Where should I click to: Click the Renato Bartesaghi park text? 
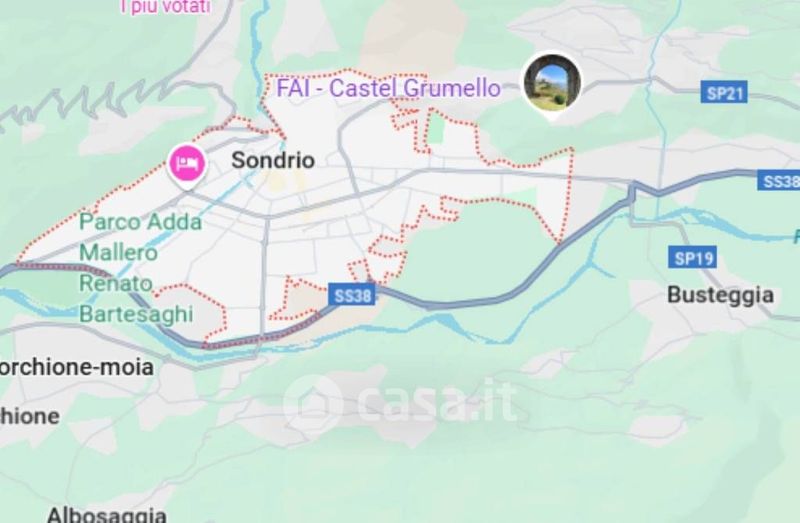point(136,298)
